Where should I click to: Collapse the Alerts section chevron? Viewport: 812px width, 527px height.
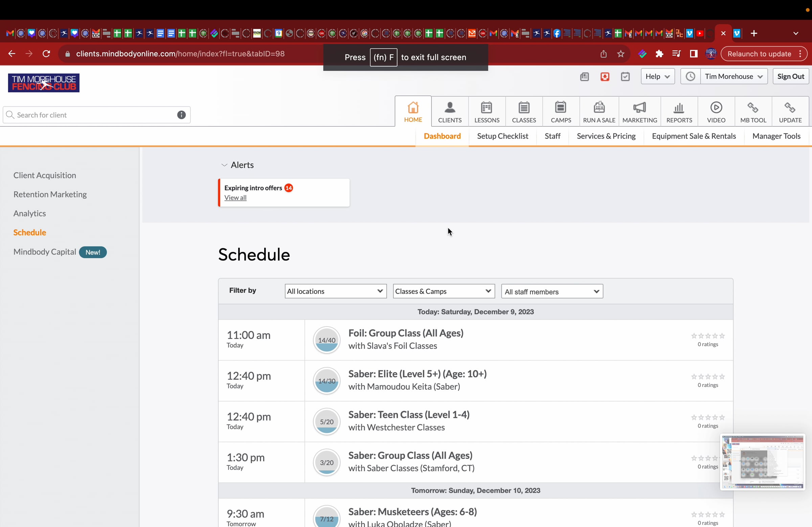coord(224,165)
